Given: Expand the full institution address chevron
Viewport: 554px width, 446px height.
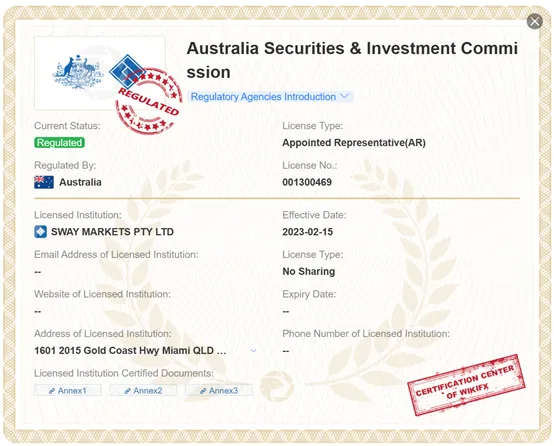Looking at the screenshot, I should (x=253, y=351).
